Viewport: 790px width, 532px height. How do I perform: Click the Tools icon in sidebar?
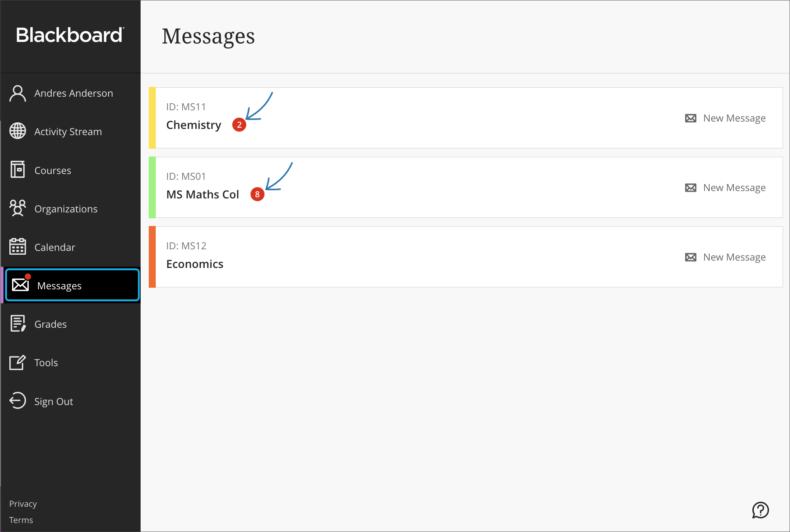click(x=17, y=362)
